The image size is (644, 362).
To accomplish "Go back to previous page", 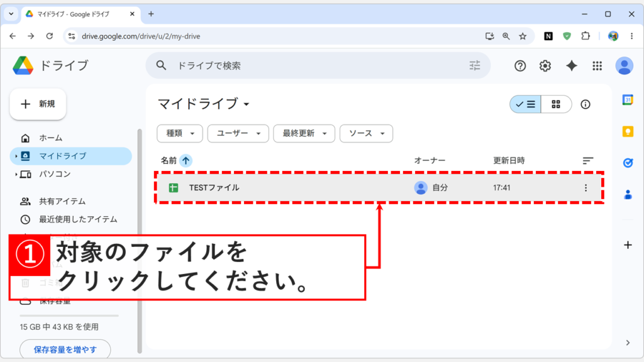I will [13, 36].
